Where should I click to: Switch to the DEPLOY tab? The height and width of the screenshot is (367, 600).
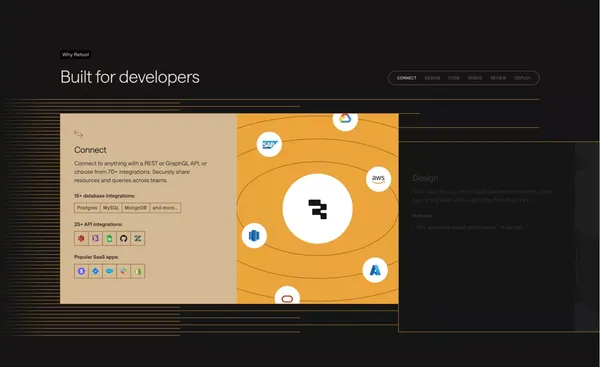pos(522,78)
